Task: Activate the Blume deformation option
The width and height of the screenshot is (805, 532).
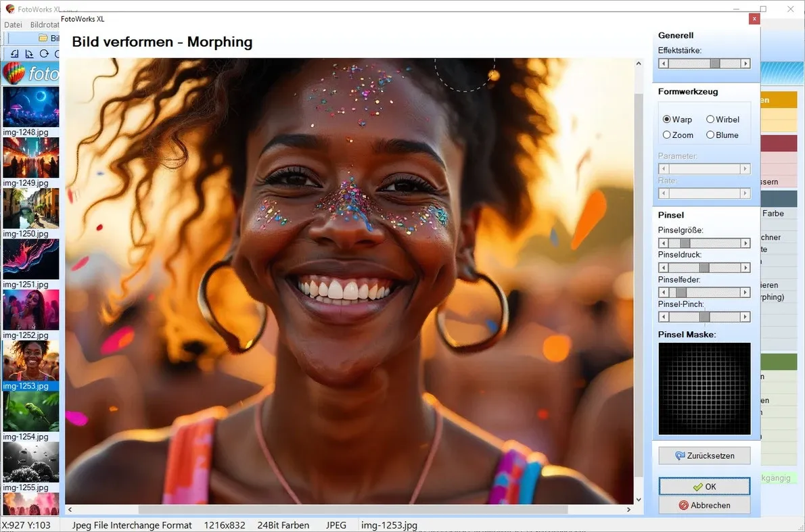Action: pyautogui.click(x=710, y=135)
